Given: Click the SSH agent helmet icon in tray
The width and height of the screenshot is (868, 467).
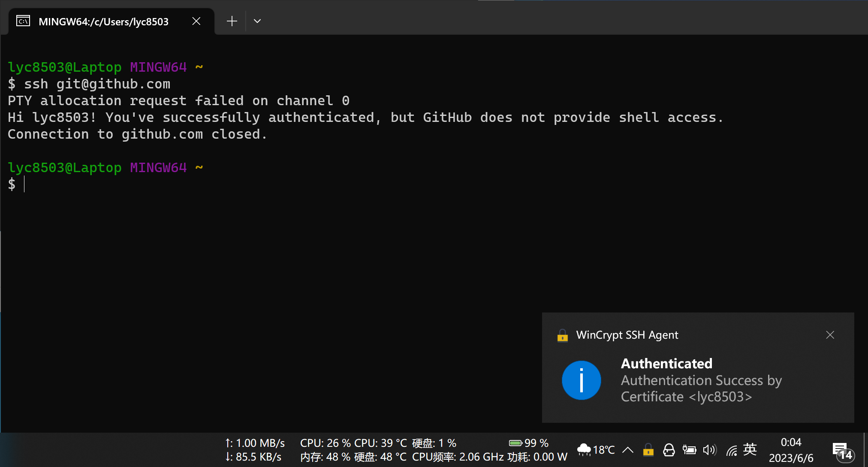Looking at the screenshot, I should 669,450.
